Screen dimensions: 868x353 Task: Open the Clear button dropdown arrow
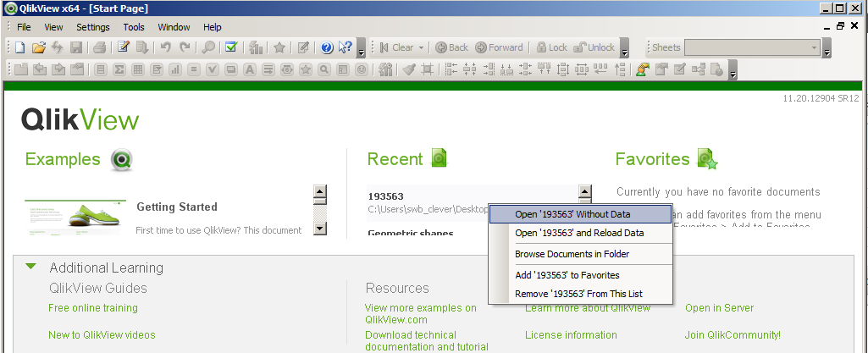tap(421, 48)
